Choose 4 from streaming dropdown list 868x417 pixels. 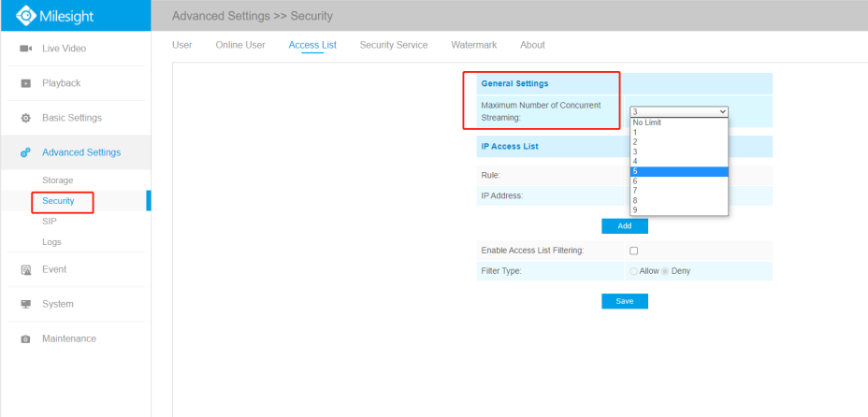(679, 162)
